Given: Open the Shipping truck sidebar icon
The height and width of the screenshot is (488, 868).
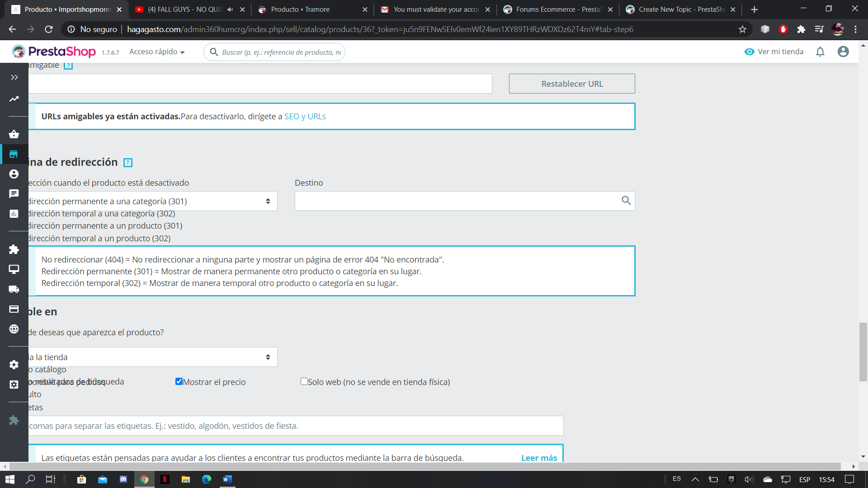Looking at the screenshot, I should point(14,289).
